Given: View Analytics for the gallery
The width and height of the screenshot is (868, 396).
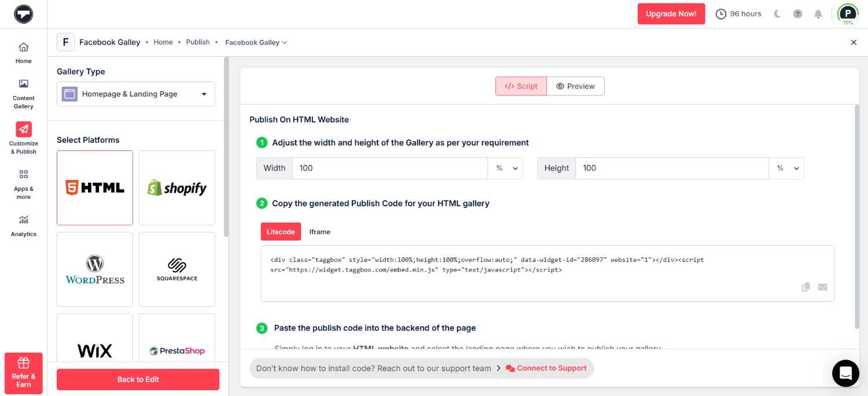Looking at the screenshot, I should [23, 225].
